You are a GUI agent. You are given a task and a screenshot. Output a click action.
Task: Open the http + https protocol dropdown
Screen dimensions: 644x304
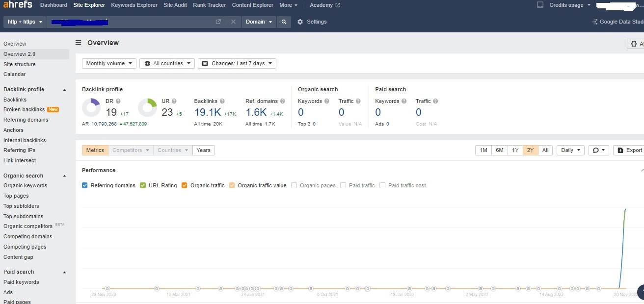[25, 22]
